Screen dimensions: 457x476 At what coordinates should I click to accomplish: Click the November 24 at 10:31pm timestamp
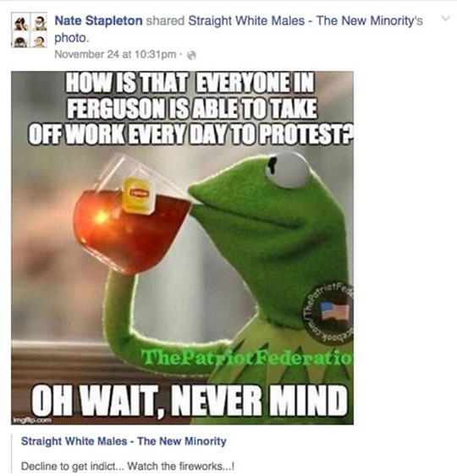pos(115,55)
